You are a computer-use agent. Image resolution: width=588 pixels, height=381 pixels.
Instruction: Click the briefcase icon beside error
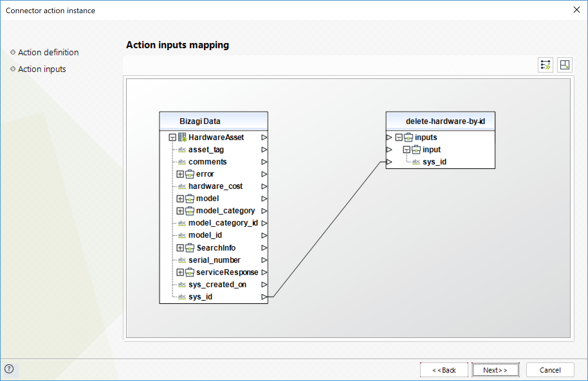[190, 174]
